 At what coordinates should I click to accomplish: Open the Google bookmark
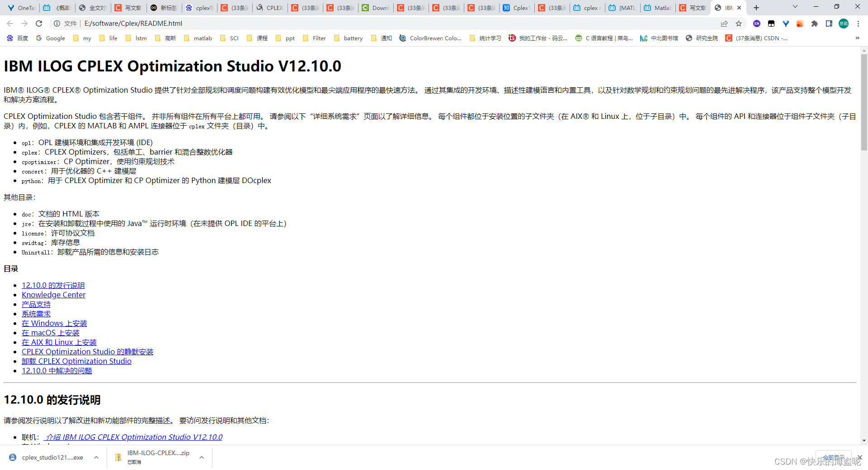point(51,38)
